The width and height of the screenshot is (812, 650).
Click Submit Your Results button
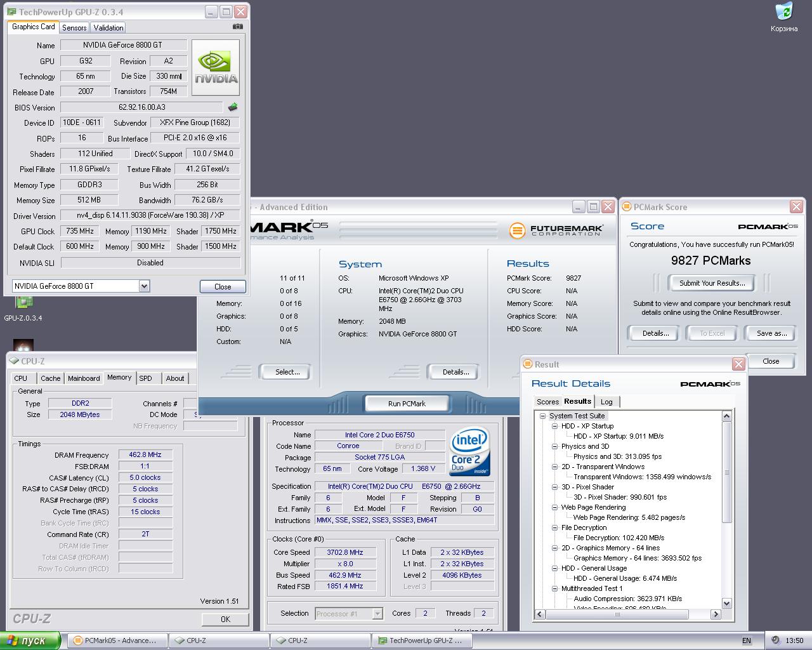[712, 283]
